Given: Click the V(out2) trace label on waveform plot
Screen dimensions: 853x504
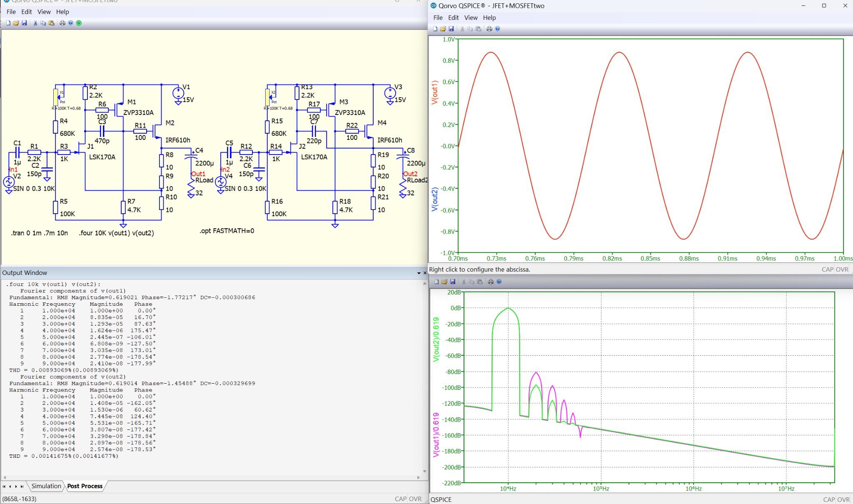Looking at the screenshot, I should click(434, 199).
